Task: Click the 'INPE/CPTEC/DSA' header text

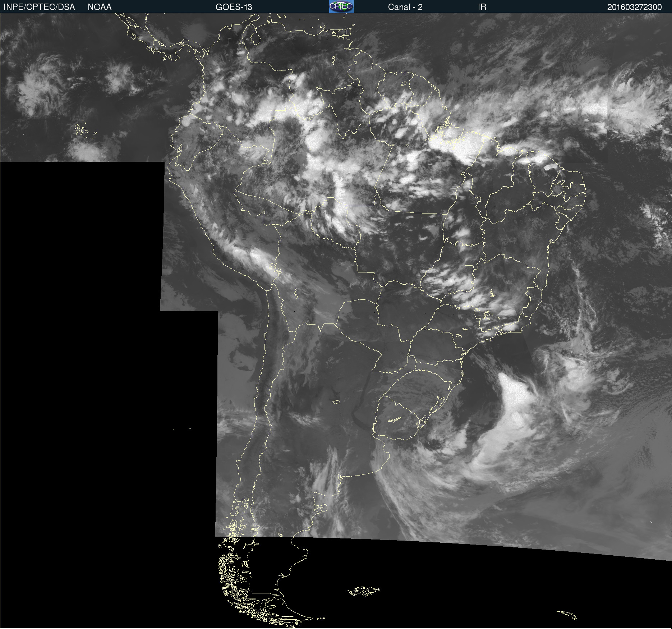Action: click(x=39, y=7)
